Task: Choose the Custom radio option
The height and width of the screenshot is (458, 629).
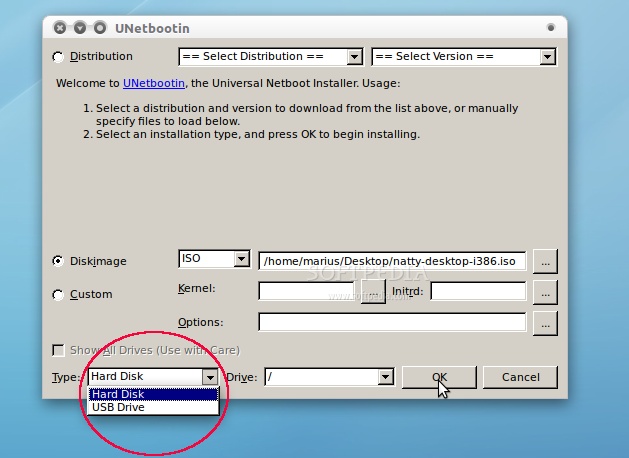Action: click(x=58, y=295)
